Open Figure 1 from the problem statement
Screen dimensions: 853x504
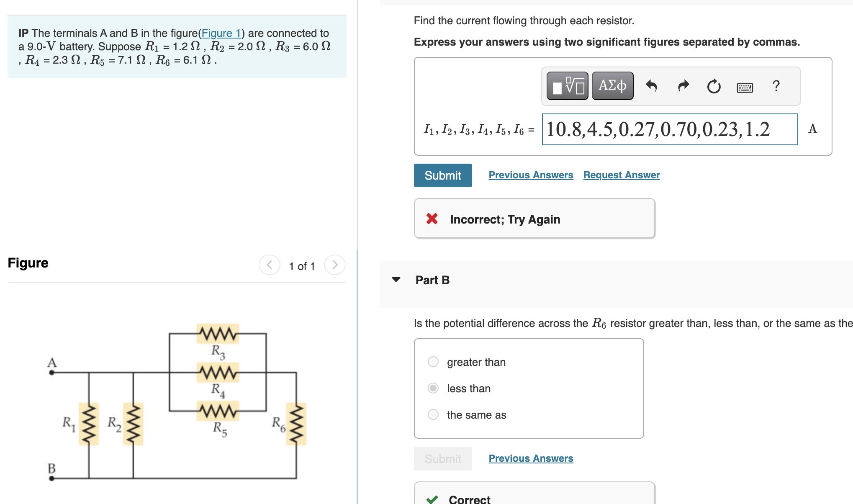[x=221, y=33]
